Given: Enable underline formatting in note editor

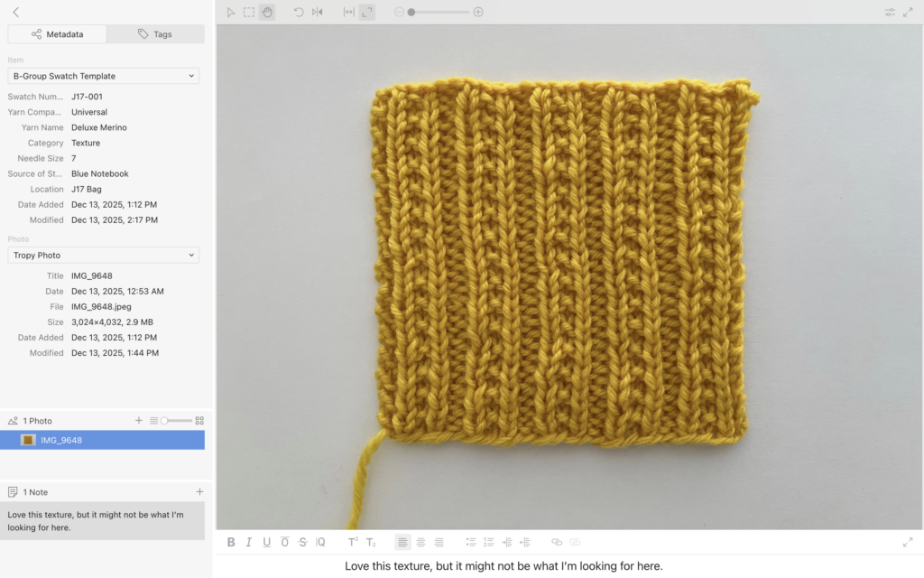Looking at the screenshot, I should (266, 542).
